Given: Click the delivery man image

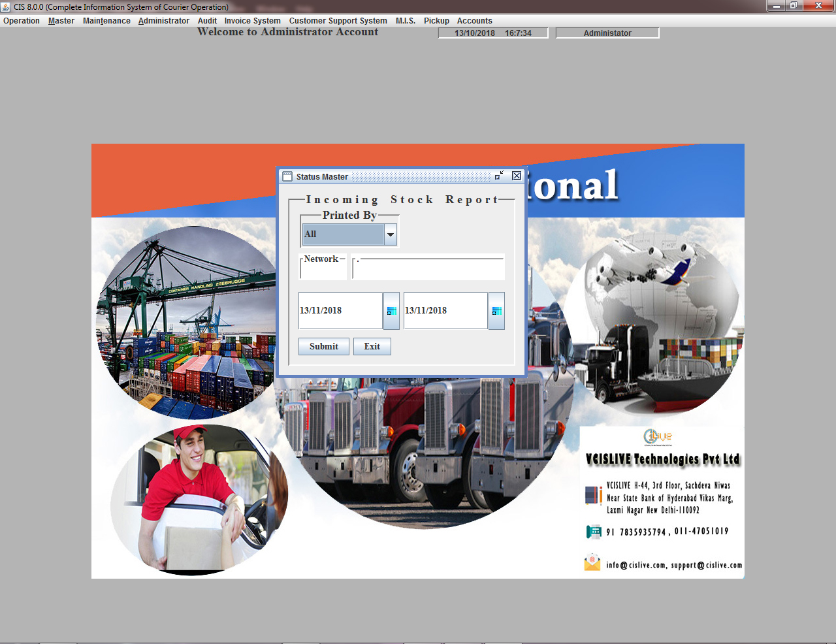Looking at the screenshot, I should pos(199,500).
